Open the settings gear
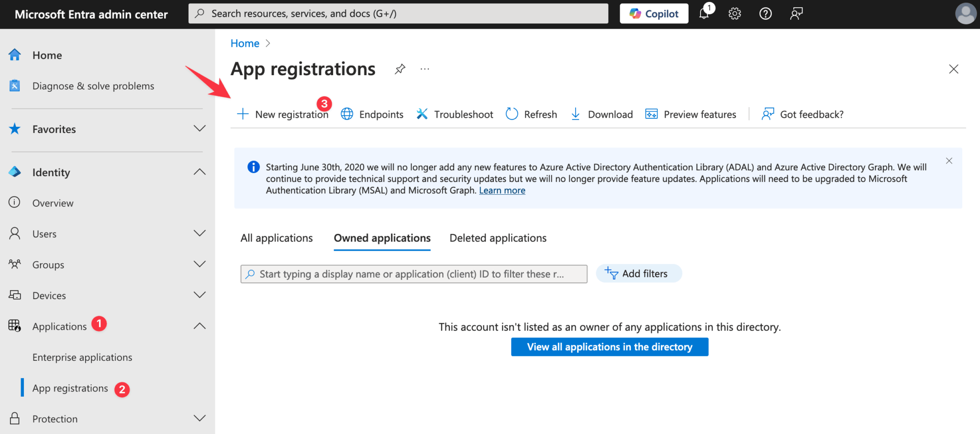This screenshot has width=980, height=434. pyautogui.click(x=735, y=13)
